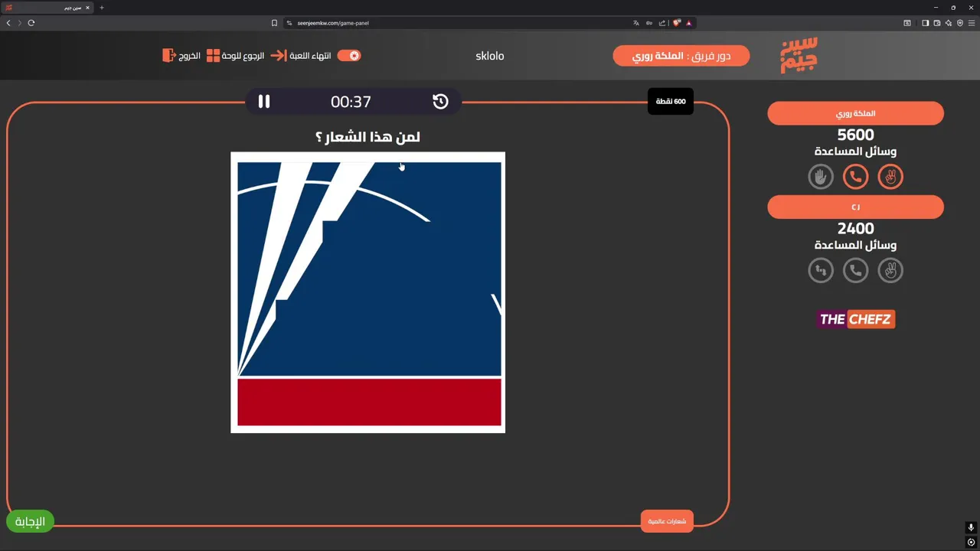Viewport: 980px width, 551px height.
Task: Click the sklolo game name text
Action: [x=490, y=56]
